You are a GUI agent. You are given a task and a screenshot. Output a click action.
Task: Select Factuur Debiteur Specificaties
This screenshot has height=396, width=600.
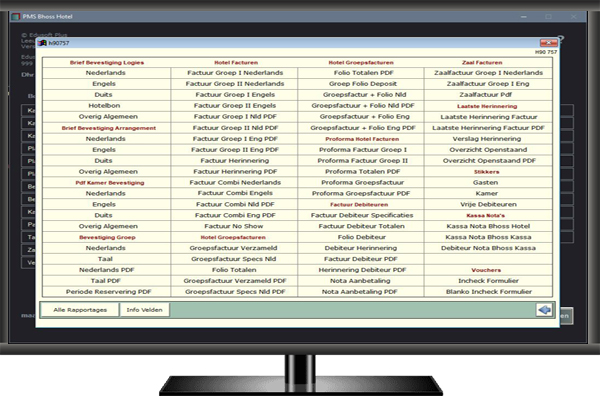pos(361,215)
